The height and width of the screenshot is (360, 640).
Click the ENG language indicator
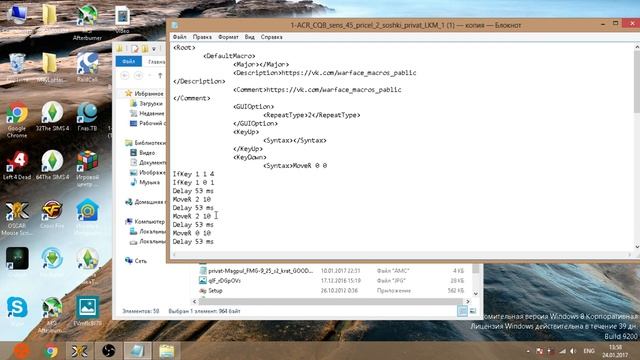589,351
